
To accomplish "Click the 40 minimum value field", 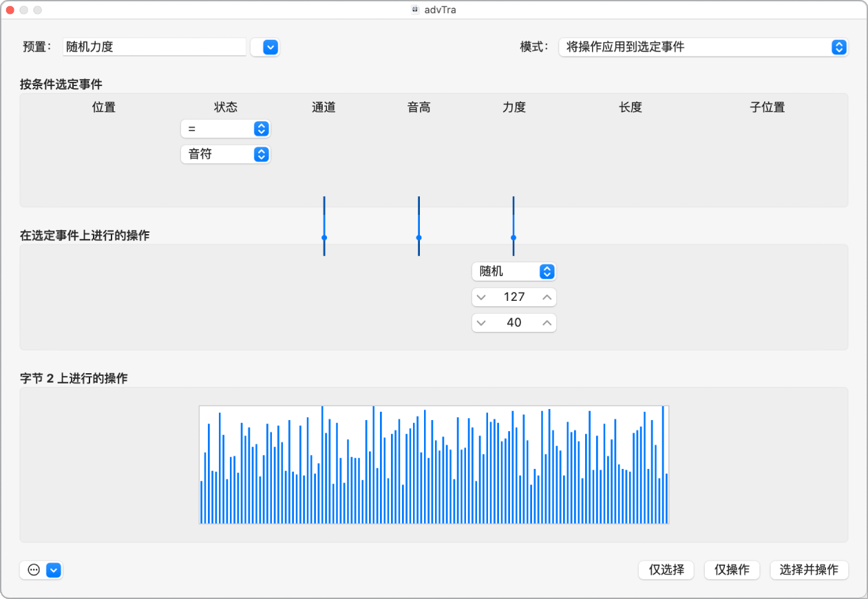I will coord(513,322).
